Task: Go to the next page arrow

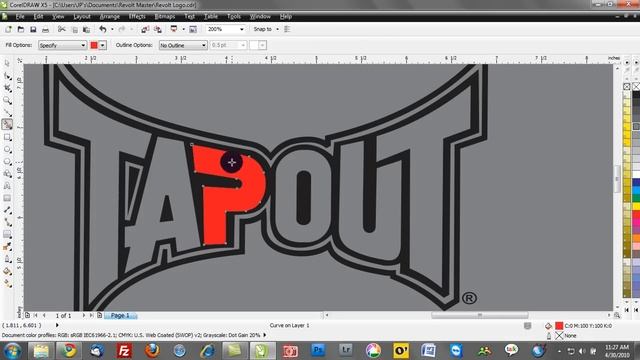Action: (84, 316)
